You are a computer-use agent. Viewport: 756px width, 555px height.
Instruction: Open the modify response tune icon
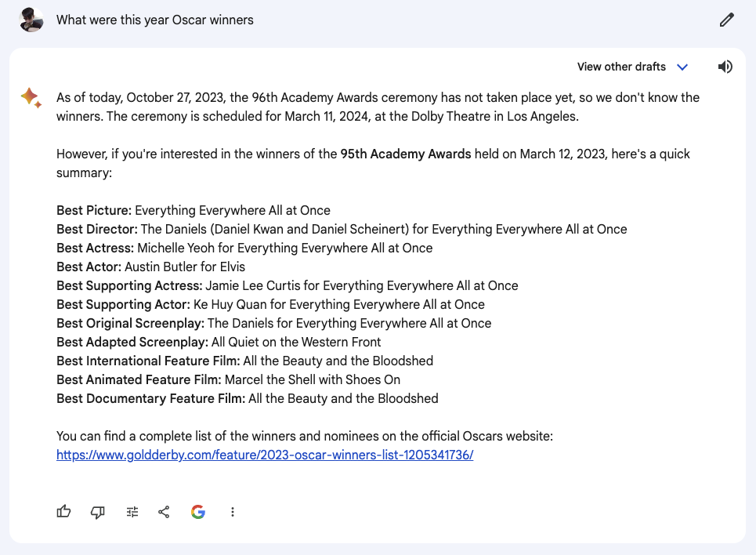point(132,512)
